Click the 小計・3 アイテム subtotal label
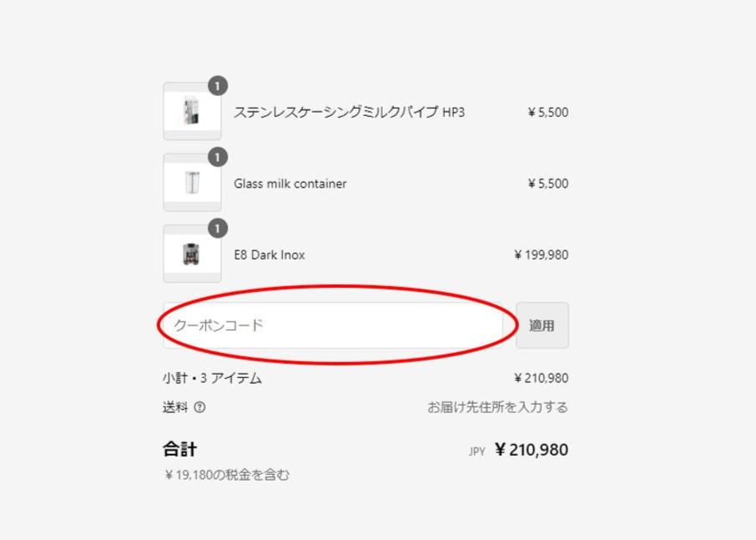 click(x=212, y=378)
